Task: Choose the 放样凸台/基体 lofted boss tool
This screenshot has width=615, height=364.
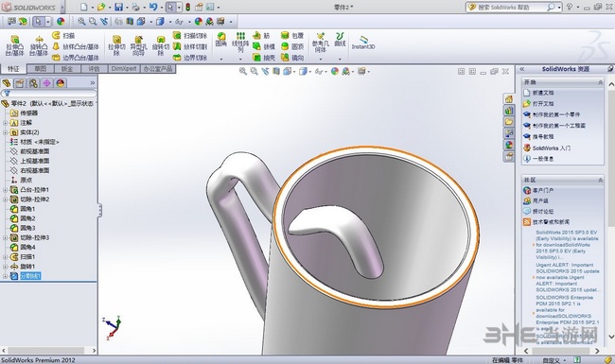Action: tap(76, 46)
